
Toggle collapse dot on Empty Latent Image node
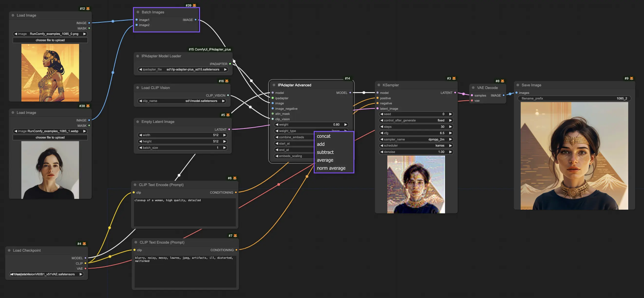point(138,122)
